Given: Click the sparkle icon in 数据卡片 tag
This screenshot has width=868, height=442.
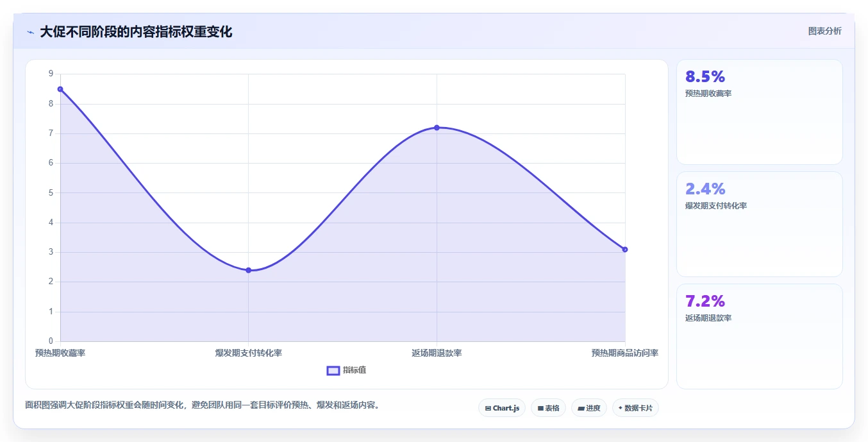Looking at the screenshot, I should tap(621, 408).
